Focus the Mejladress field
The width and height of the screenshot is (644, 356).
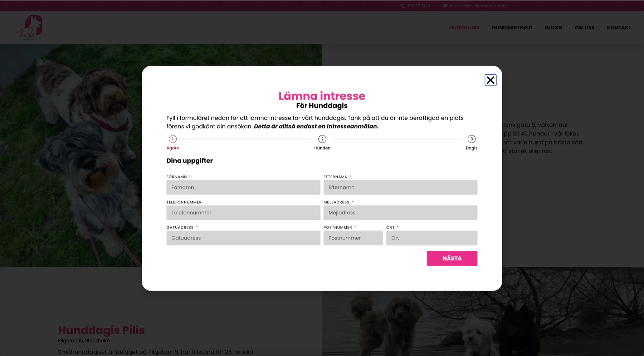pyautogui.click(x=400, y=213)
